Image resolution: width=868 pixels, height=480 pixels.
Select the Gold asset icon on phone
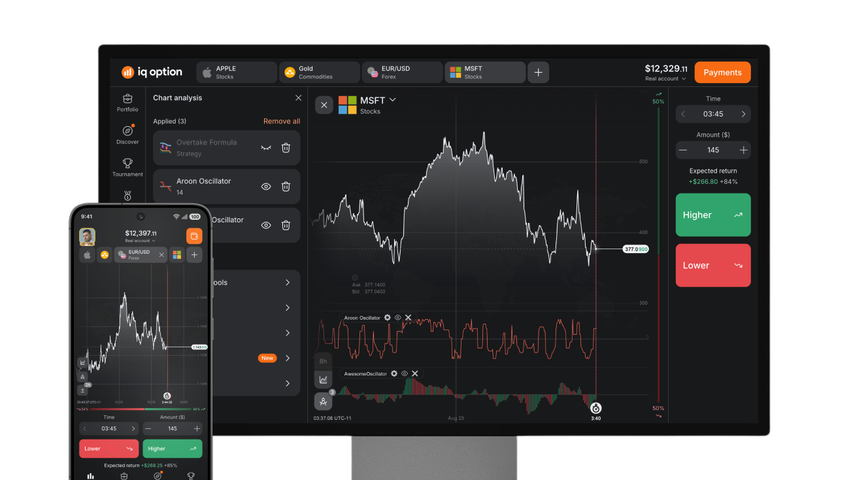[x=105, y=255]
